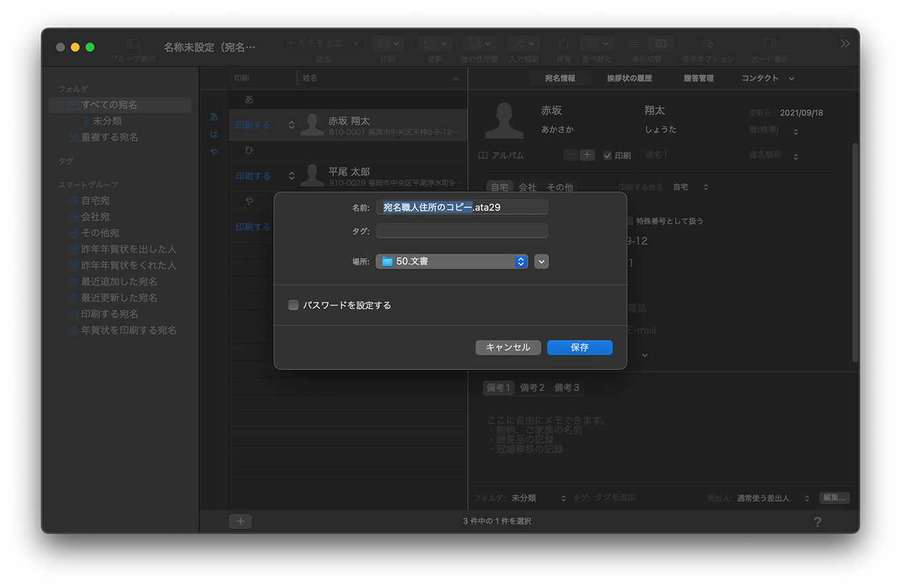Enable パスワードを設定する checkbox
This screenshot has height=588, width=901.
click(293, 305)
